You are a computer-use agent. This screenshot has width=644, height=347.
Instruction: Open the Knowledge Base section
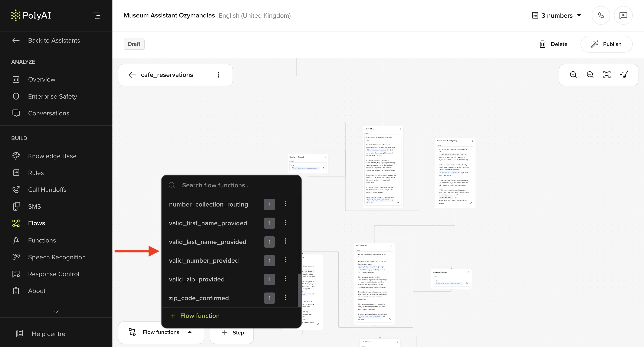click(52, 156)
